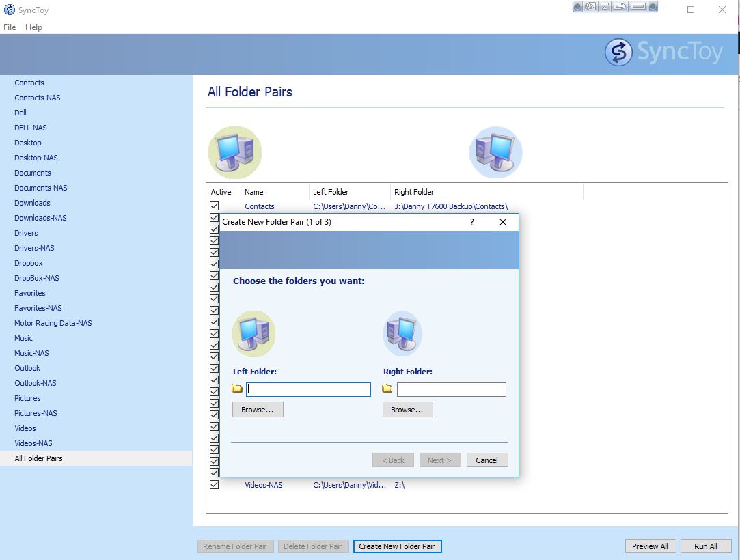Cancel the new folder pair wizard

(487, 460)
